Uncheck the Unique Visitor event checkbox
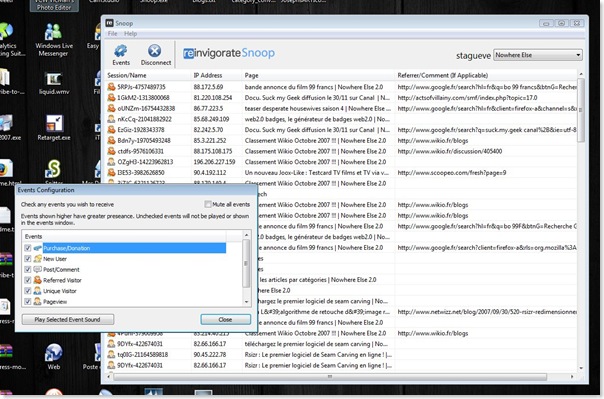The width and height of the screenshot is (604, 399). pos(28,291)
